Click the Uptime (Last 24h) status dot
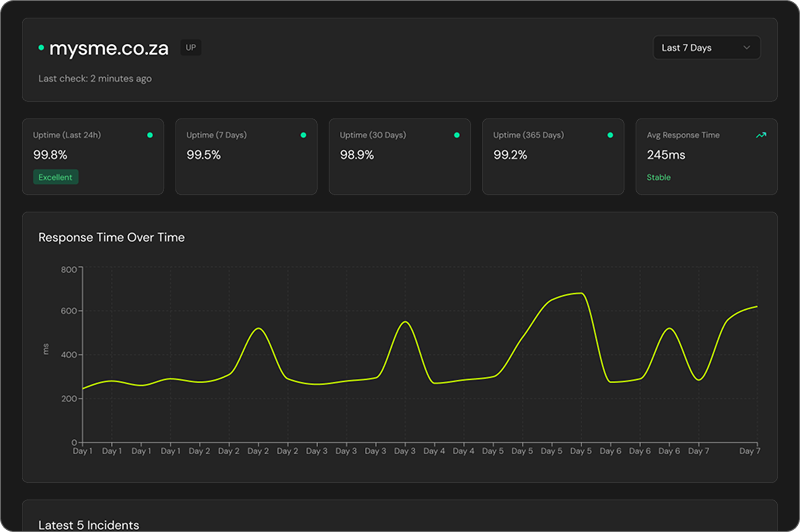 (x=150, y=135)
